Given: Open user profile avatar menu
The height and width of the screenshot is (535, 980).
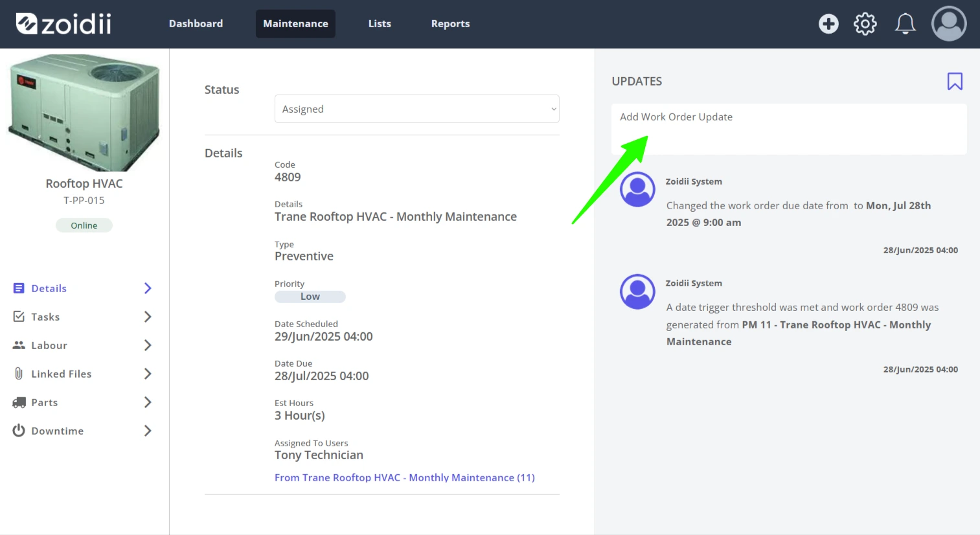Looking at the screenshot, I should 949,24.
